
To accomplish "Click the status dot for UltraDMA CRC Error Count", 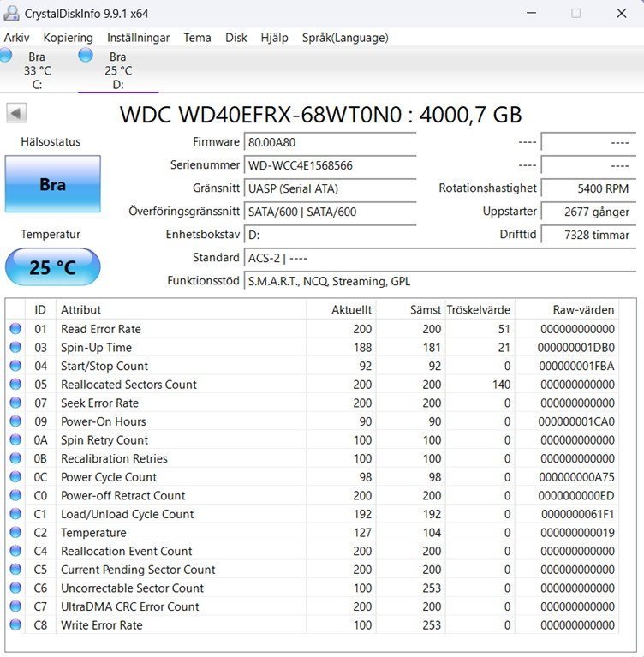I will tap(15, 606).
